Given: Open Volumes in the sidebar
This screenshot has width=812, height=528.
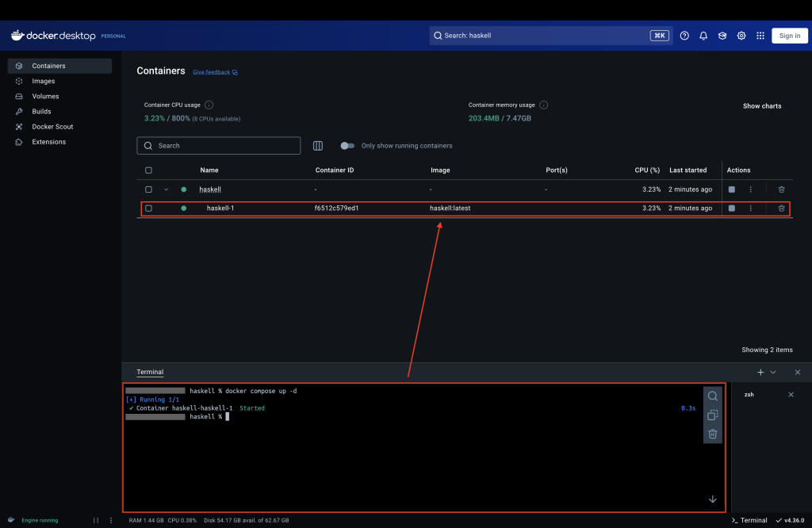Looking at the screenshot, I should [x=45, y=96].
